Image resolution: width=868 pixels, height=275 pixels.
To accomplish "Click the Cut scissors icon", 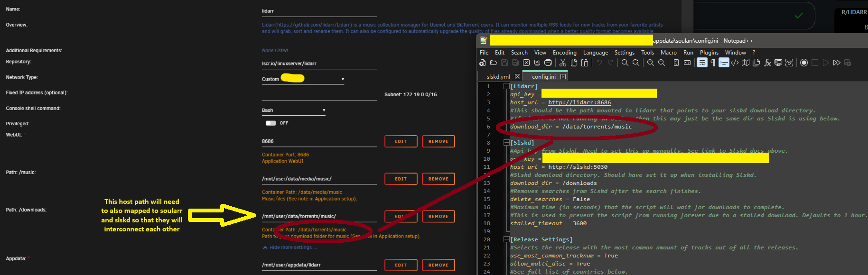I will (563, 63).
